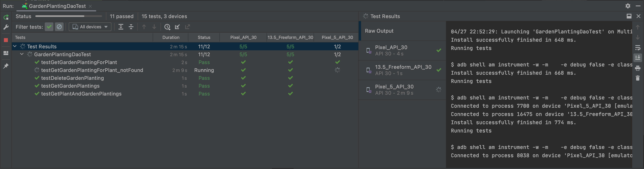Click the 1/2 result in Test Results row

coord(337,47)
